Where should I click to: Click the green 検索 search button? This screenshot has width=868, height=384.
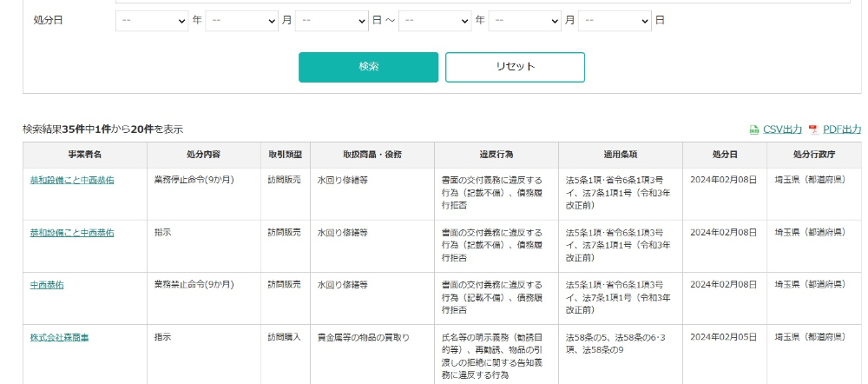(369, 67)
